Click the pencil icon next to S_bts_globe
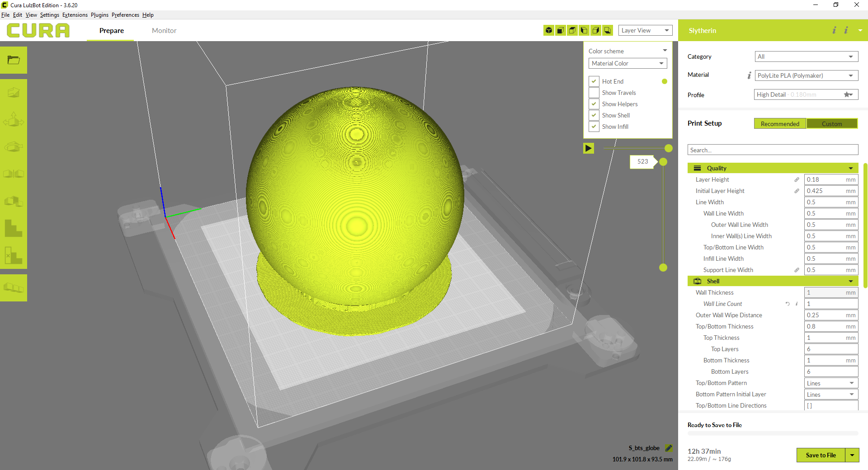Viewport: 868px width, 470px height. pos(669,448)
